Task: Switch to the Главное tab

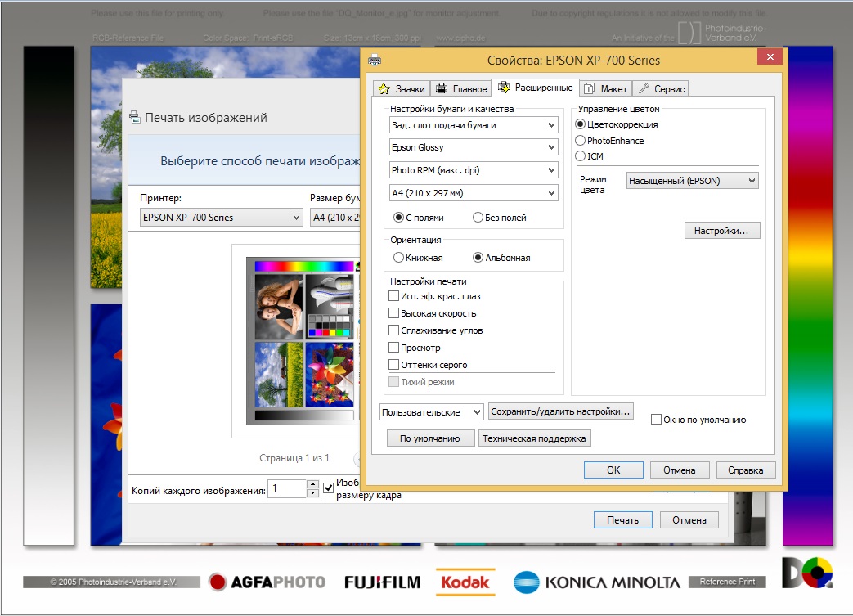Action: tap(461, 88)
